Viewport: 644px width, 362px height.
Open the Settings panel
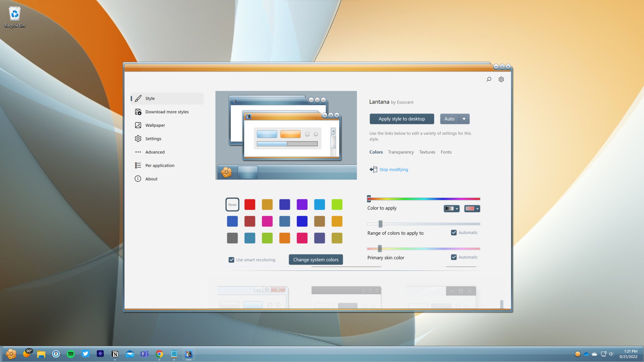[x=154, y=138]
